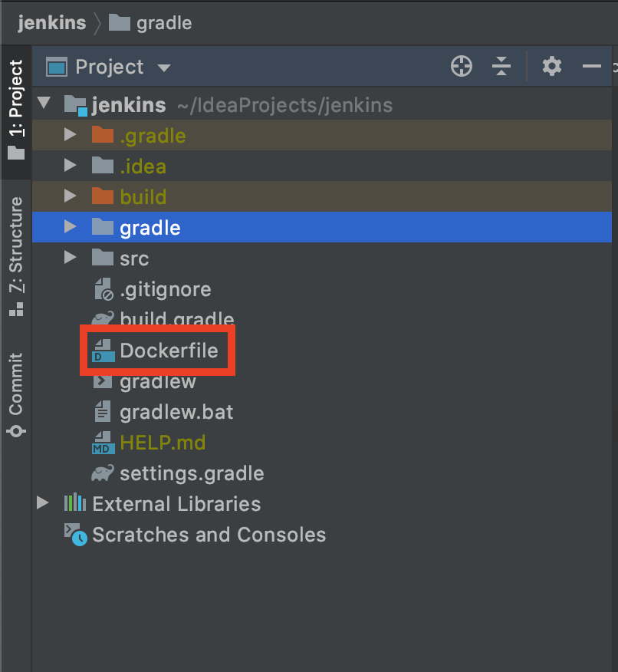Open Project panel settings gear
The width and height of the screenshot is (618, 672).
[x=551, y=67]
